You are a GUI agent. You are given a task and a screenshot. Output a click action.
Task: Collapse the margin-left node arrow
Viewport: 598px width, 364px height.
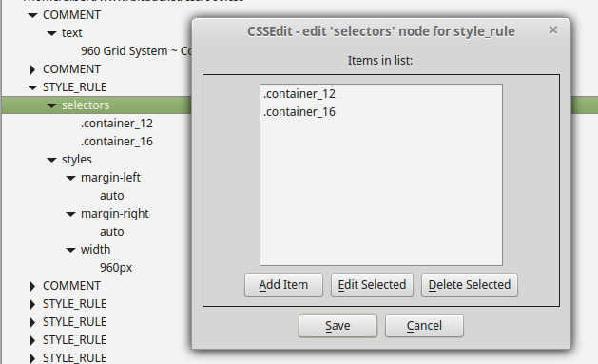click(x=71, y=178)
